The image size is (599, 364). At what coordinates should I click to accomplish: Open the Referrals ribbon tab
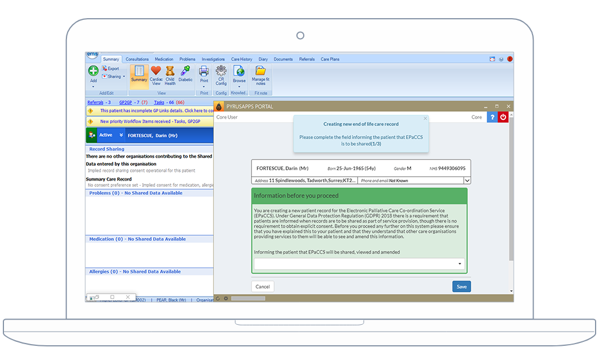click(x=307, y=59)
